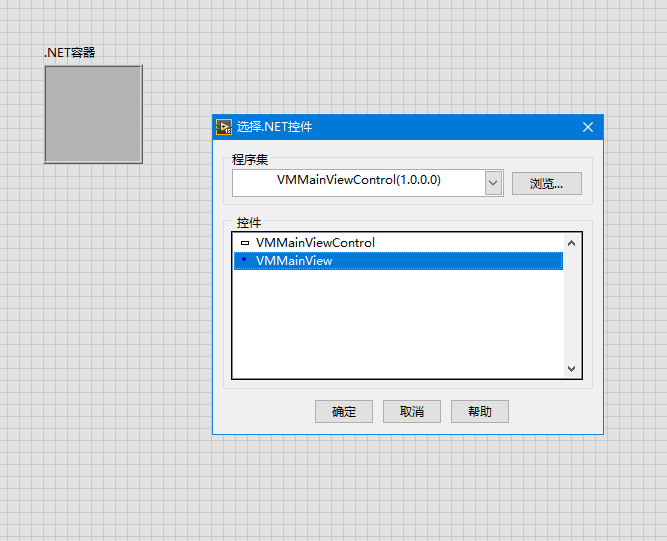
Task: Click the scroll up arrow in 控件 list
Action: click(572, 243)
